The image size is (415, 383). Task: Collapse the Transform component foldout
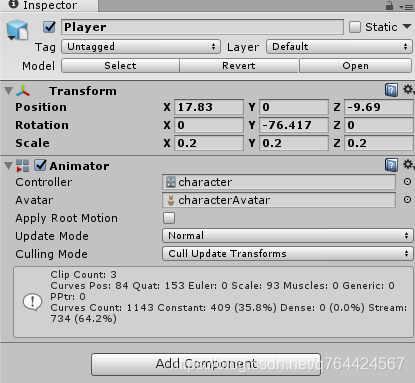click(9, 91)
